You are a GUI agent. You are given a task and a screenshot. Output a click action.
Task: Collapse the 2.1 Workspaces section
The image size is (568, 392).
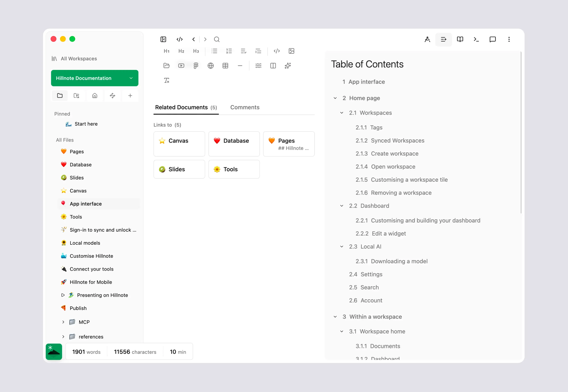tap(342, 113)
